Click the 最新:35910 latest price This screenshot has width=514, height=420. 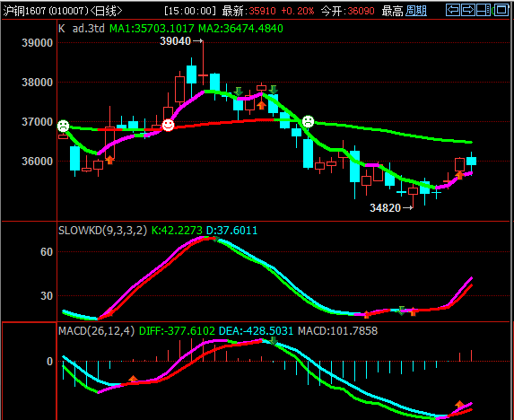coord(249,11)
